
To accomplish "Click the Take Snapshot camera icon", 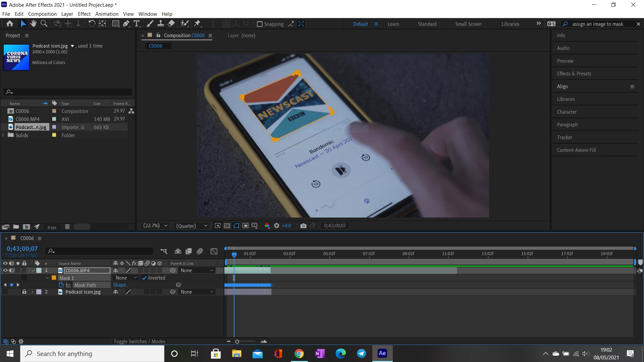I will [x=303, y=226].
